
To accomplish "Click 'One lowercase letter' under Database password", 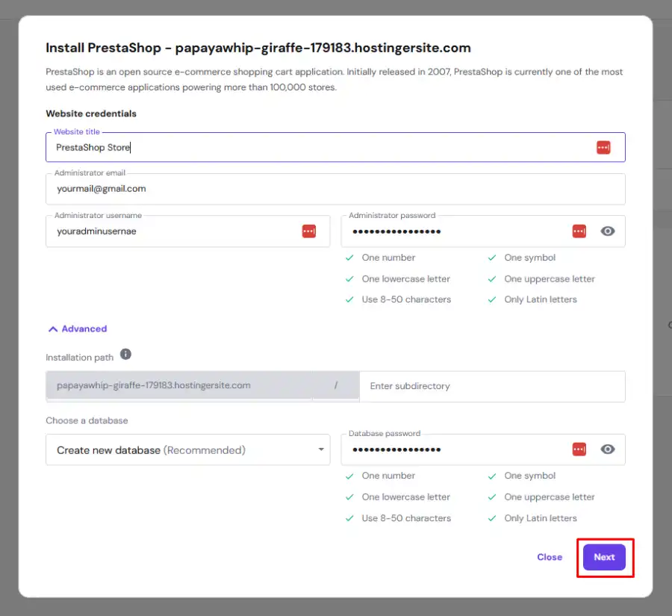I will tap(406, 497).
